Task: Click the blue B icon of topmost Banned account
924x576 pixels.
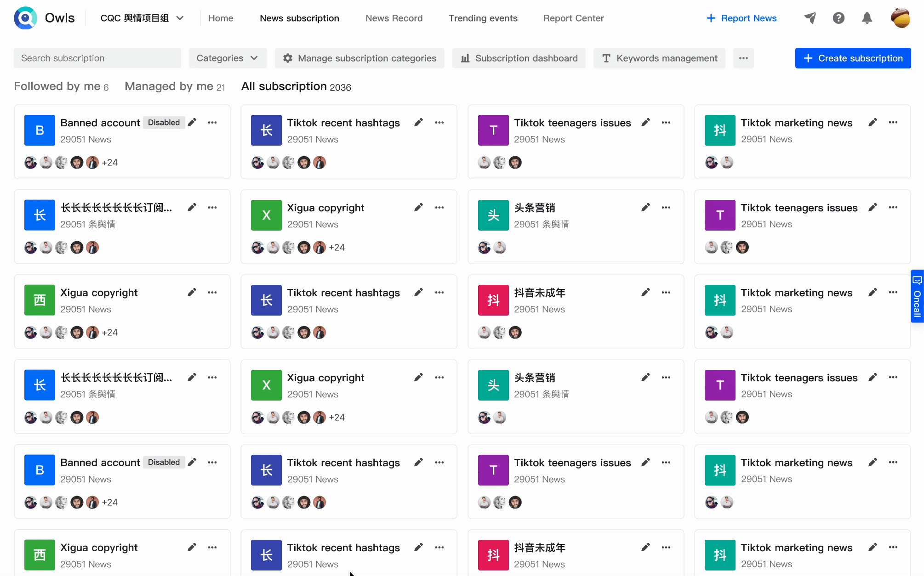Action: click(40, 130)
